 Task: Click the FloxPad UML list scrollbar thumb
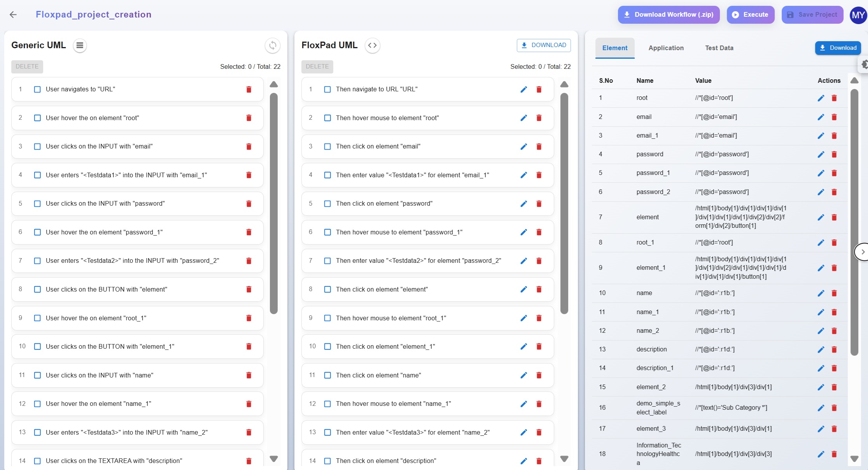[564, 203]
